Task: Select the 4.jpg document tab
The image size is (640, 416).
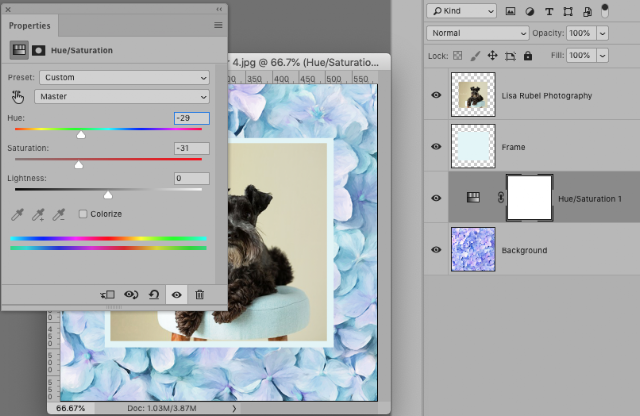Action: click(x=306, y=63)
